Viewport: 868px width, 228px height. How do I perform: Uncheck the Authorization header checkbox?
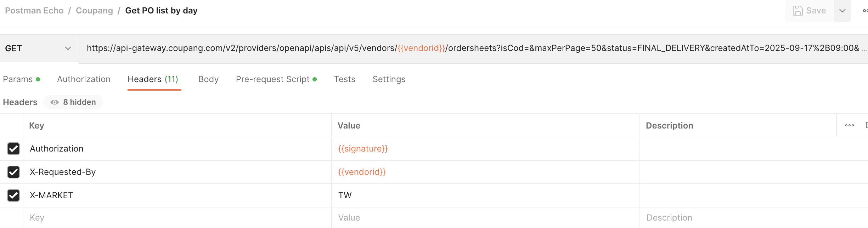click(13, 149)
